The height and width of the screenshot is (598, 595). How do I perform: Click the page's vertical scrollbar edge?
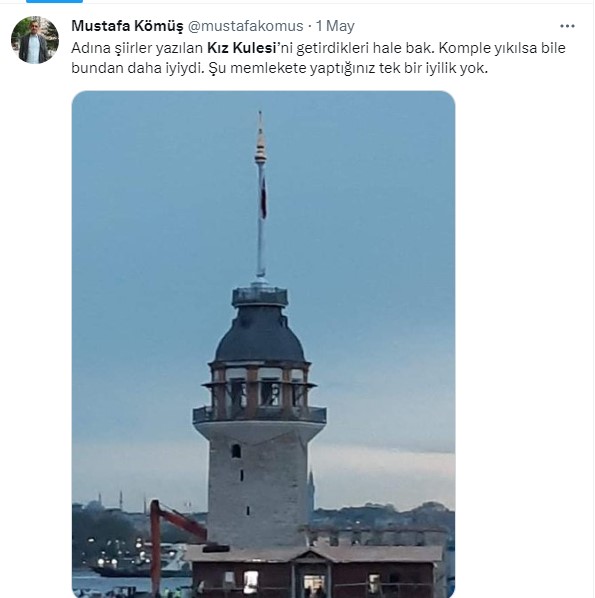click(x=593, y=299)
